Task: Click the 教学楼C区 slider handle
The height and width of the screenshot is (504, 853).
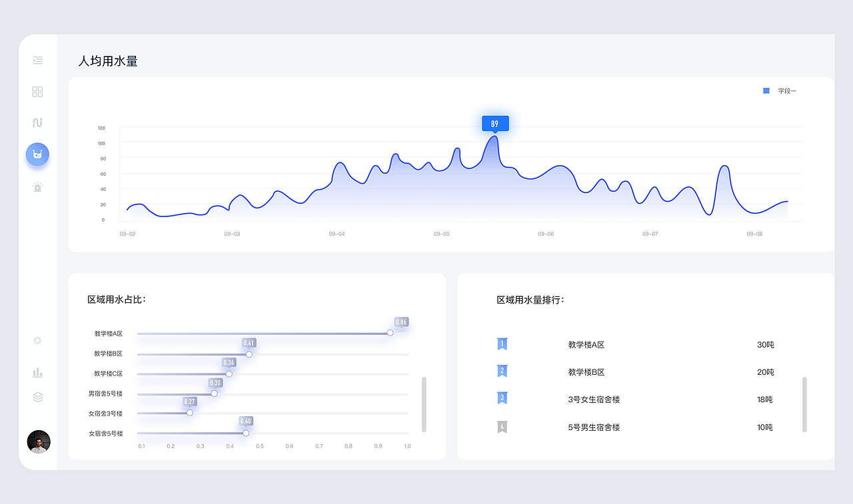Action: [229, 374]
